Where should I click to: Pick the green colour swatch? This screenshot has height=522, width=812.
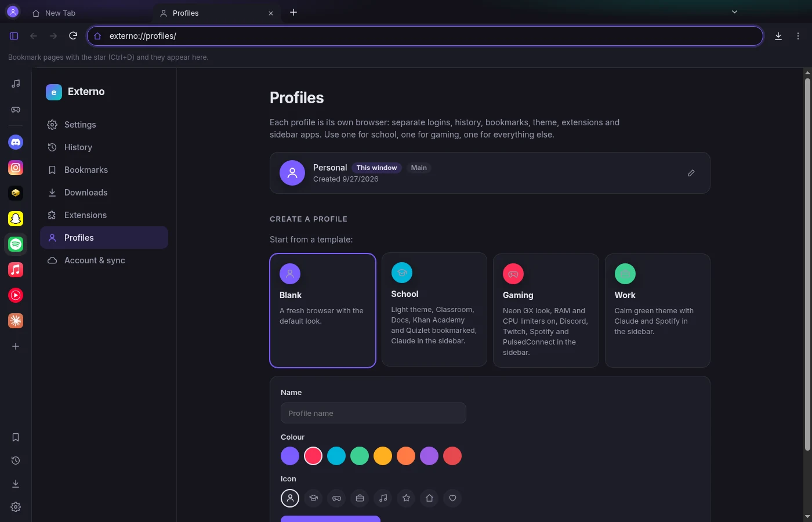point(360,456)
